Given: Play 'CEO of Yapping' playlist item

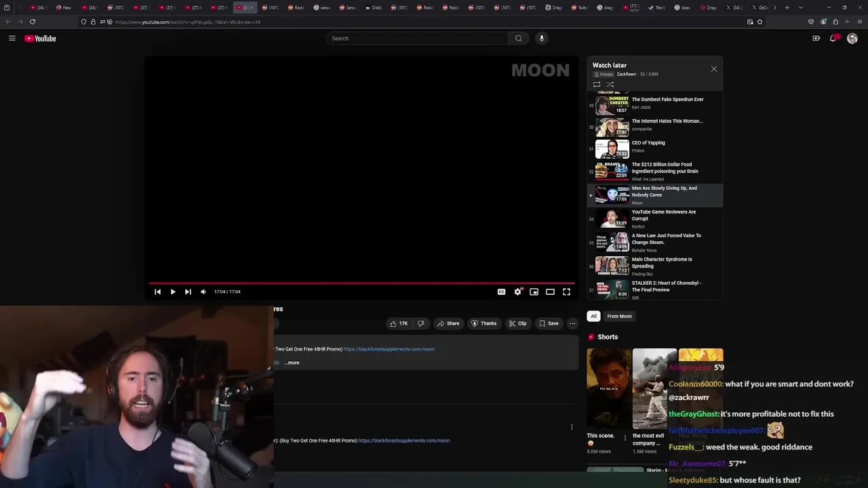Looking at the screenshot, I should pyautogui.click(x=655, y=148).
